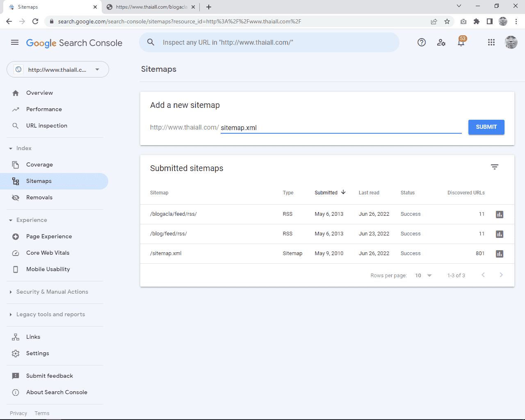This screenshot has height=420, width=525.
Task: Open the users and permissions icon
Action: click(x=441, y=42)
